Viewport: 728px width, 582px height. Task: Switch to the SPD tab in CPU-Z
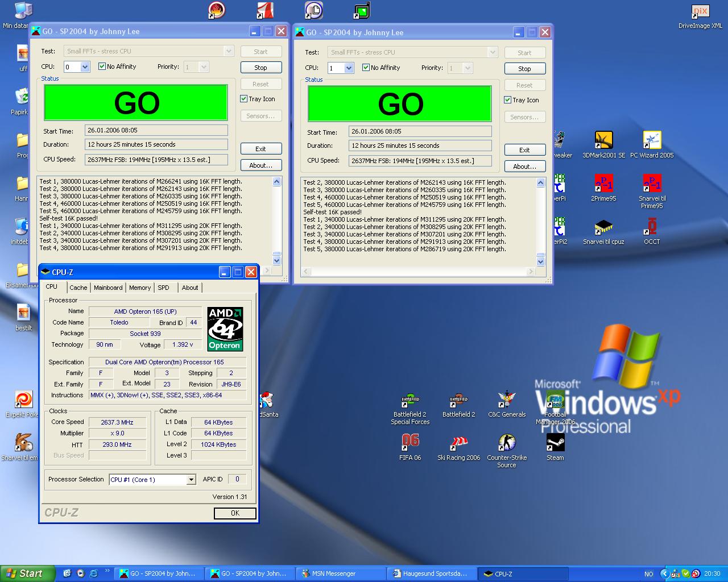click(x=164, y=288)
